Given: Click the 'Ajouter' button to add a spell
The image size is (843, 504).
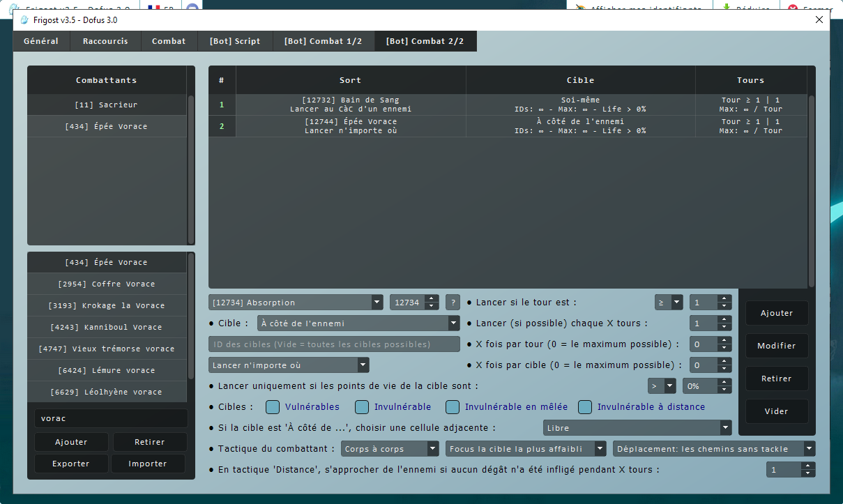Looking at the screenshot, I should [776, 313].
